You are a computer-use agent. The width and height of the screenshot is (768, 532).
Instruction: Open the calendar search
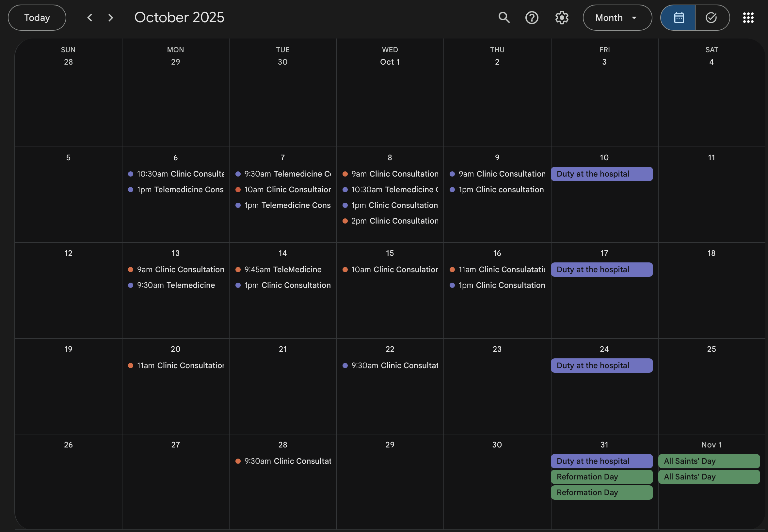coord(504,18)
